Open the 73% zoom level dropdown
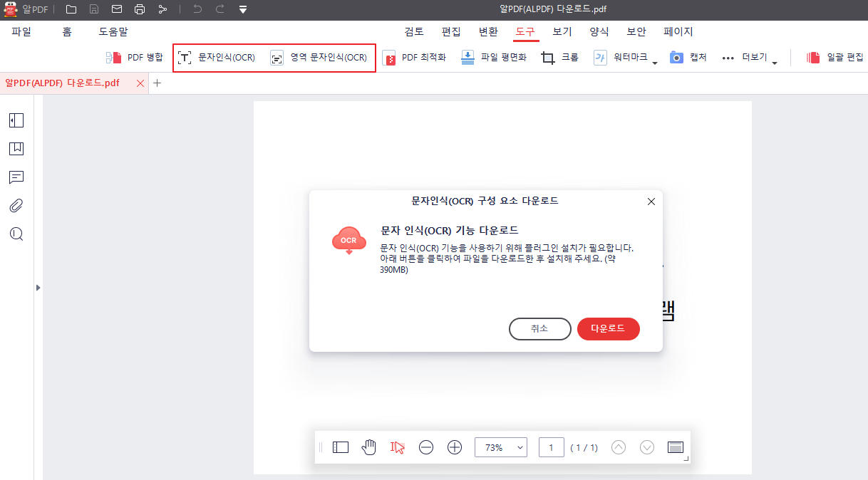This screenshot has height=480, width=868. pyautogui.click(x=501, y=447)
